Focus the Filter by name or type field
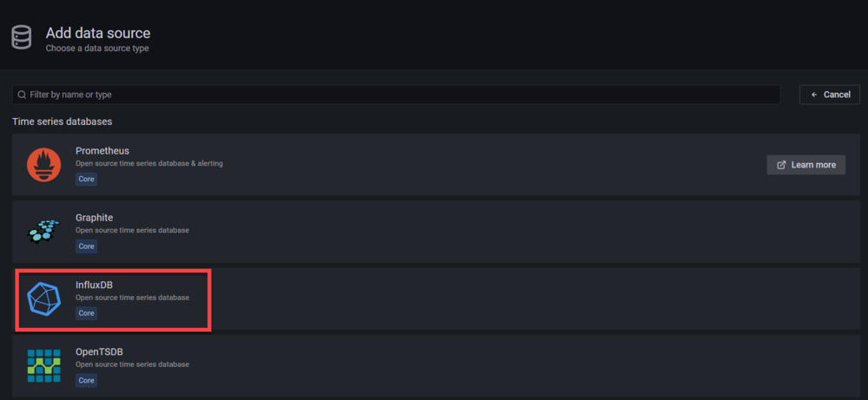 click(x=397, y=95)
